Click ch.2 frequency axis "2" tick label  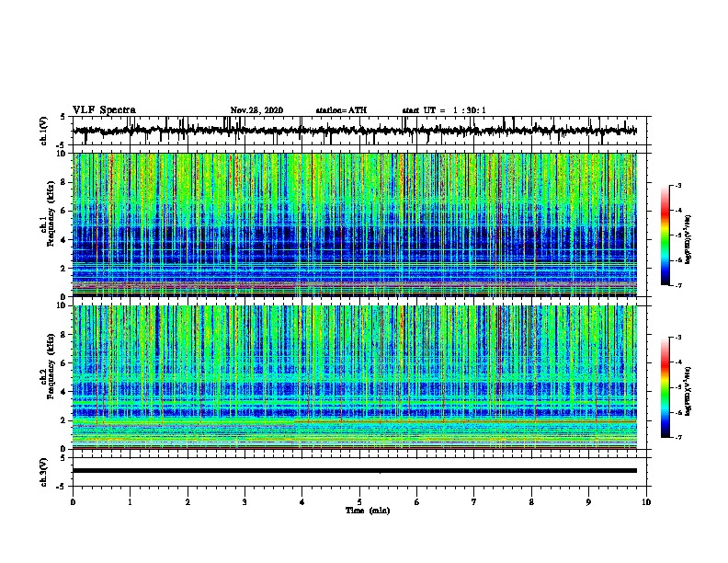[64, 420]
